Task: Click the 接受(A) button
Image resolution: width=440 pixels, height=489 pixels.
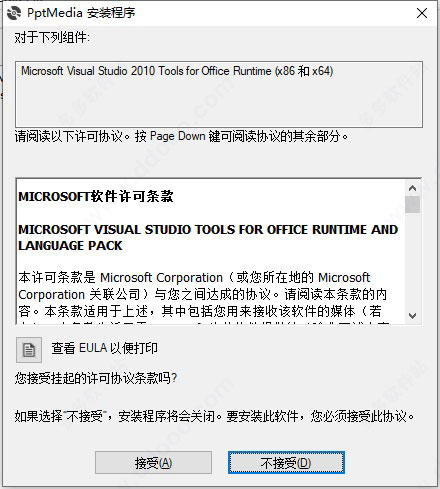Action: tap(153, 463)
